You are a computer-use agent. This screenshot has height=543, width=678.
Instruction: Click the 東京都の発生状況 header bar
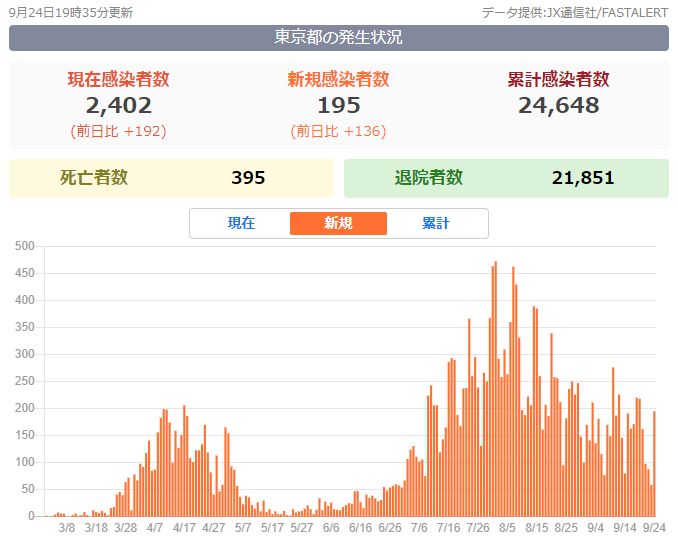click(x=339, y=38)
